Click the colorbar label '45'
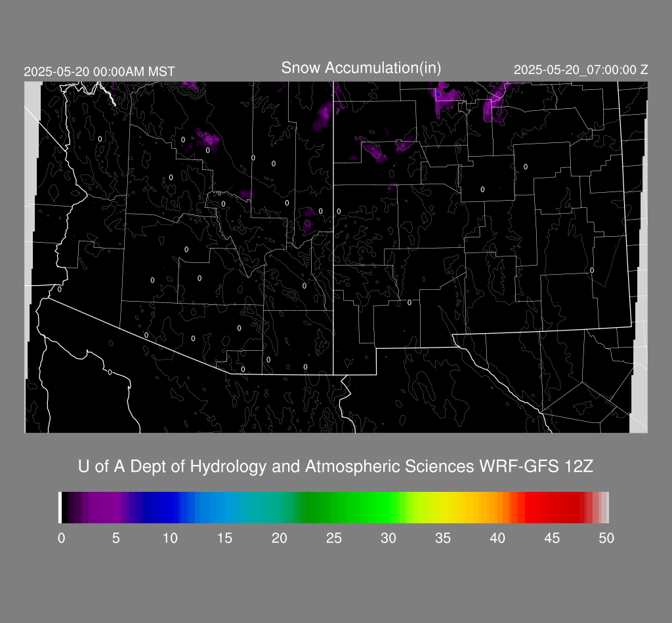Image resolution: width=672 pixels, height=623 pixels. pyautogui.click(x=552, y=538)
